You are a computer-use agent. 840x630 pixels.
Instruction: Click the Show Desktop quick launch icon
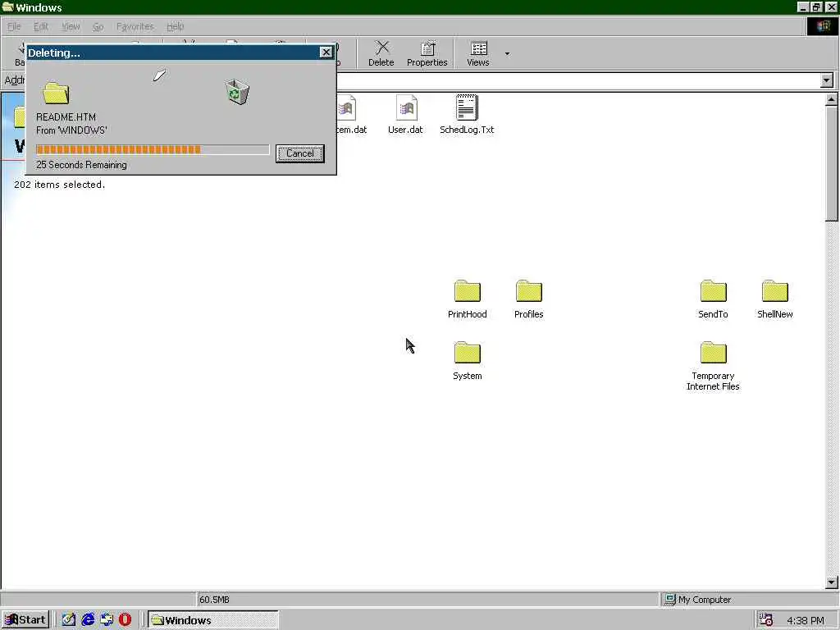coord(69,620)
